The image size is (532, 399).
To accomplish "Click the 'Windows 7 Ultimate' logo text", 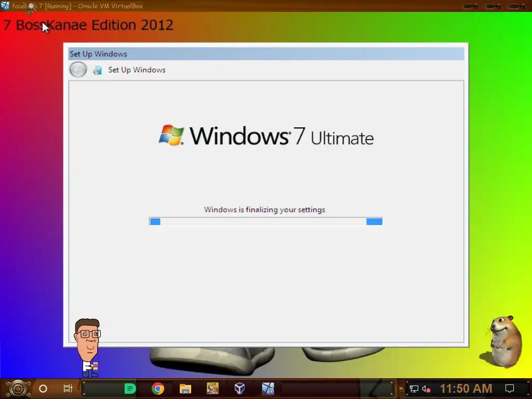I will 282,137.
